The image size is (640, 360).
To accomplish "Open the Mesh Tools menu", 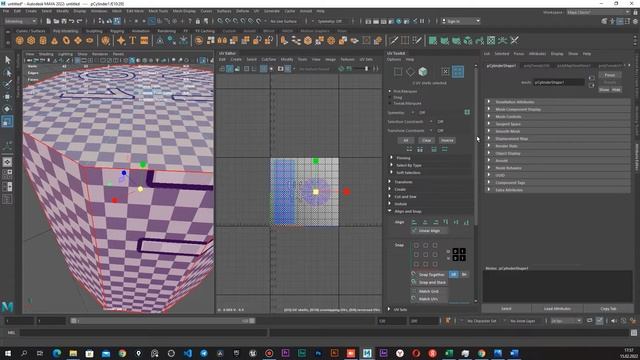I will pyautogui.click(x=158, y=11).
